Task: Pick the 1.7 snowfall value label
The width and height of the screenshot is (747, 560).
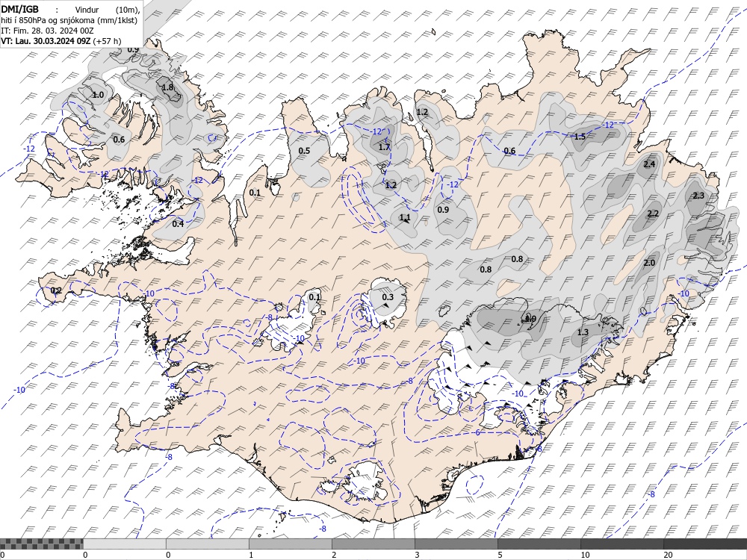Action: [x=384, y=147]
